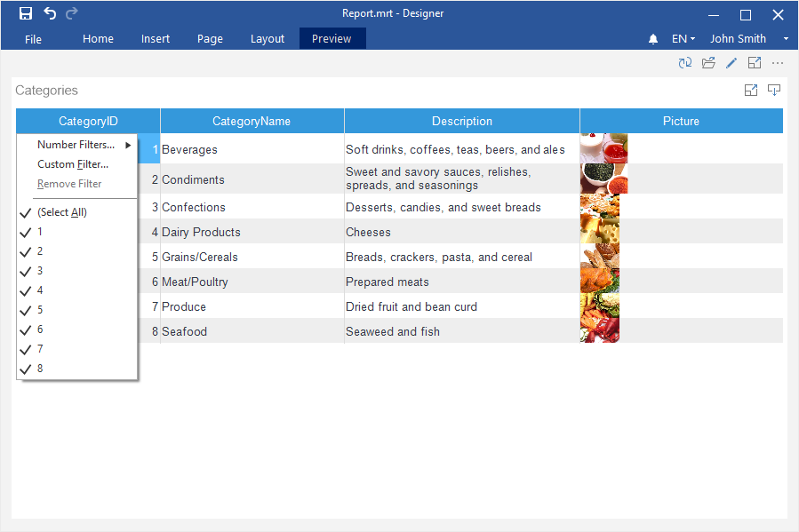Click the Categories table save/export icon
The image size is (799, 532).
click(774, 90)
